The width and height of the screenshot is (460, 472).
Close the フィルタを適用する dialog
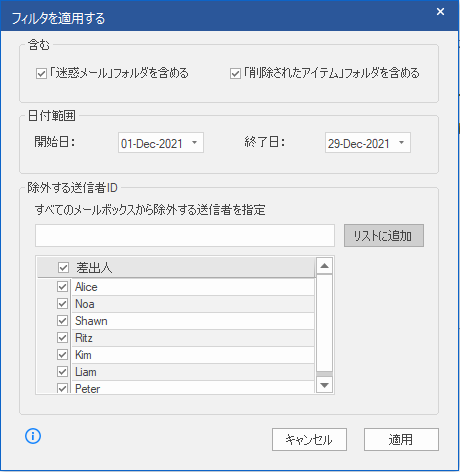pos(440,12)
